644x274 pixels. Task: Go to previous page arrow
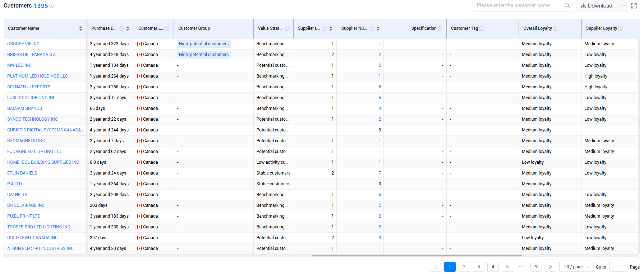pyautogui.click(x=436, y=267)
